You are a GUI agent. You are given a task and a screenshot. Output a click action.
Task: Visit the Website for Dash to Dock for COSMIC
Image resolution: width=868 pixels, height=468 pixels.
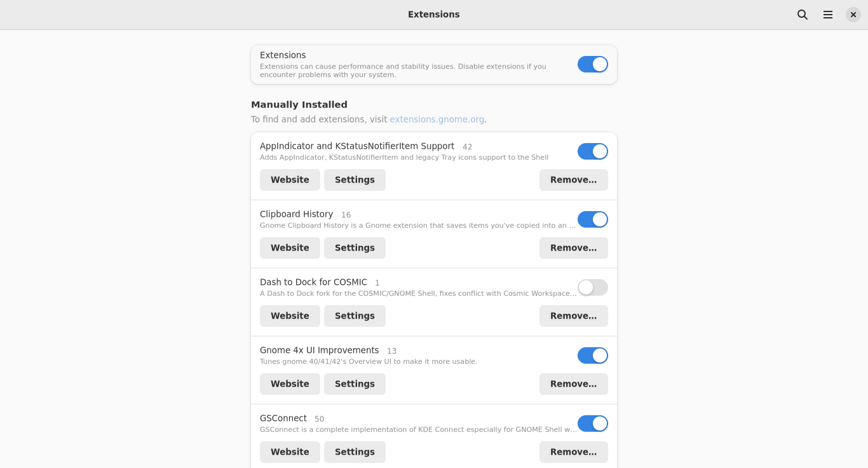click(290, 315)
